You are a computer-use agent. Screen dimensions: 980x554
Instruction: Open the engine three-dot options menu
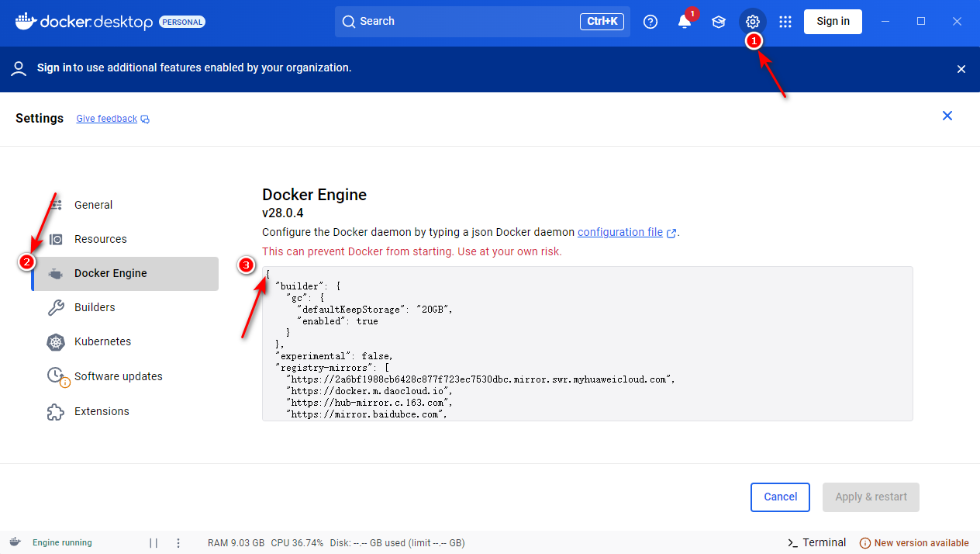(x=178, y=543)
